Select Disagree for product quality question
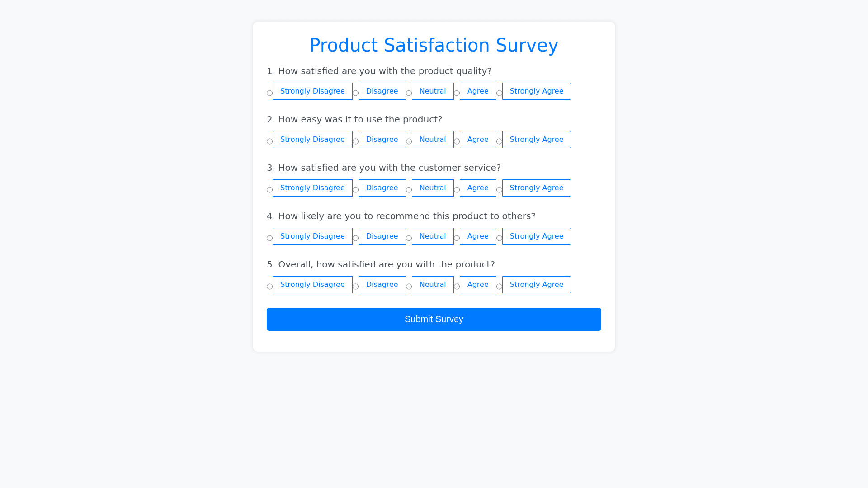The width and height of the screenshot is (868, 488). tap(382, 91)
